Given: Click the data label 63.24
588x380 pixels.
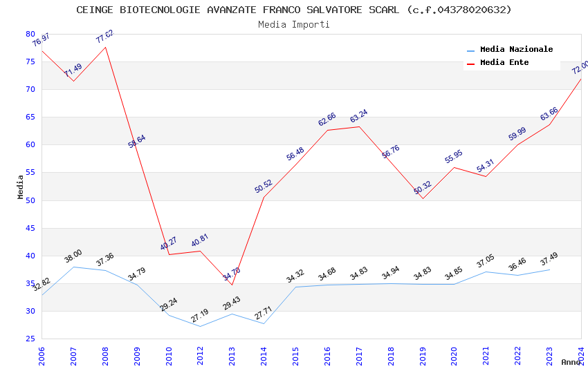Looking at the screenshot, I should [x=359, y=116].
